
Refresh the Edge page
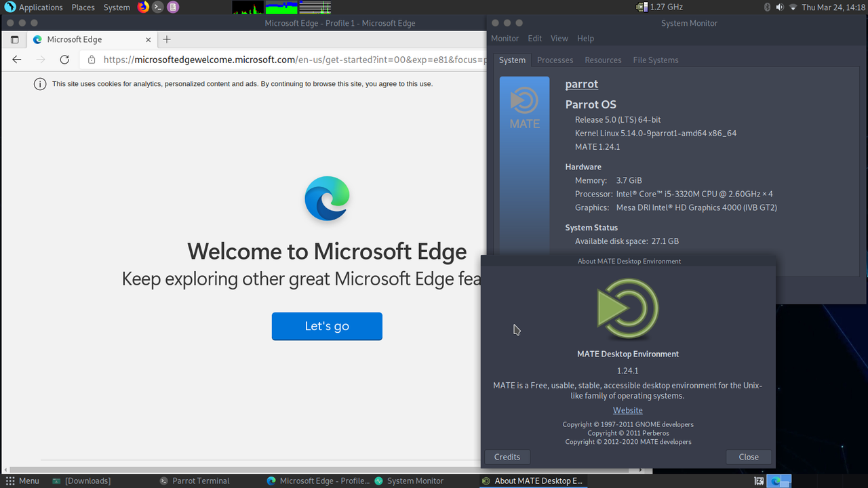[64, 60]
